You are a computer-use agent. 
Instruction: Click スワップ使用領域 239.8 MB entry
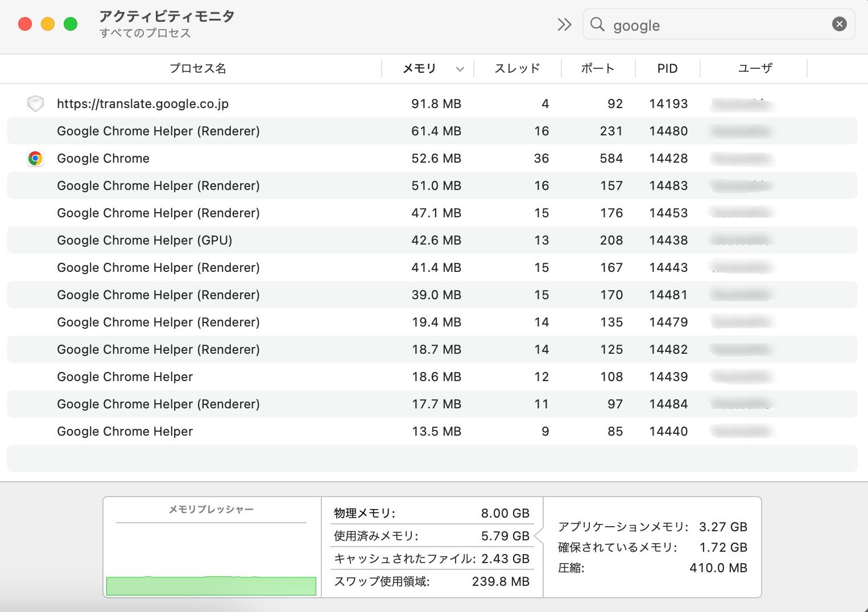click(x=432, y=581)
